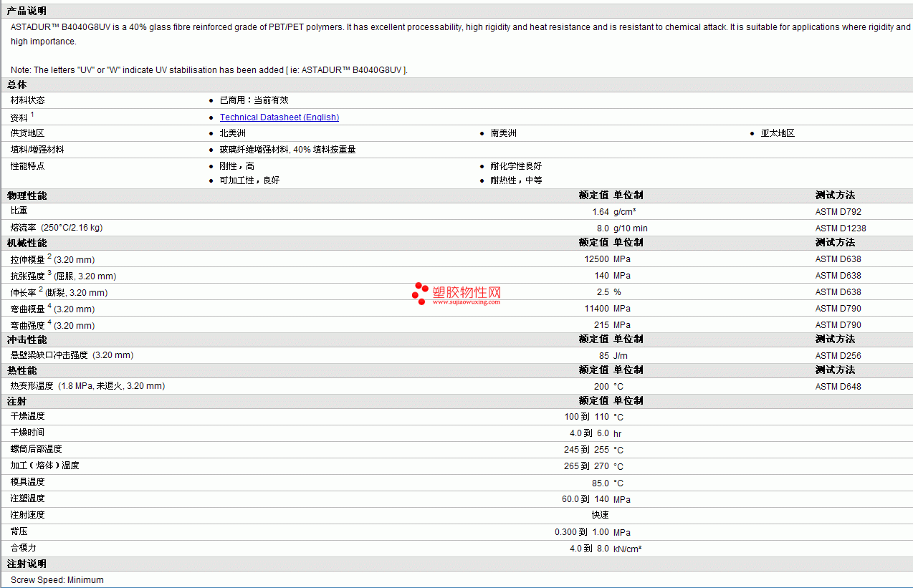
Task: Click the "耐化学性良好" feature entry
Action: (x=516, y=166)
